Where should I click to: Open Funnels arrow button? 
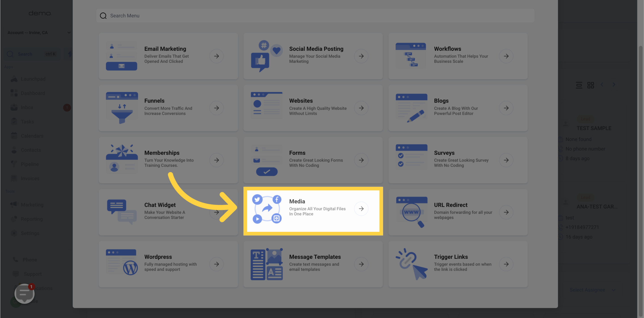[x=216, y=108]
